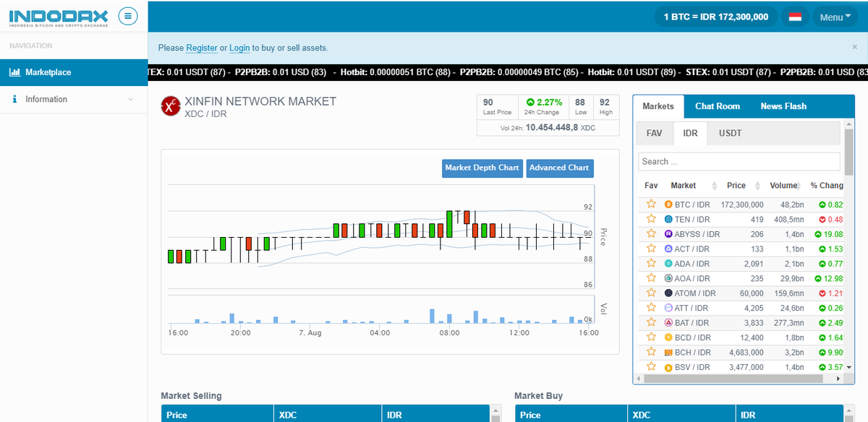This screenshot has width=868, height=422.
Task: Click the BAT coin icon in list
Action: coord(668,323)
